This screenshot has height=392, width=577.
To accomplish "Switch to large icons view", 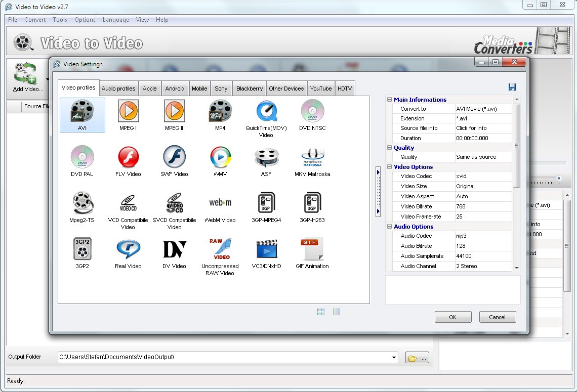I will coord(321,312).
